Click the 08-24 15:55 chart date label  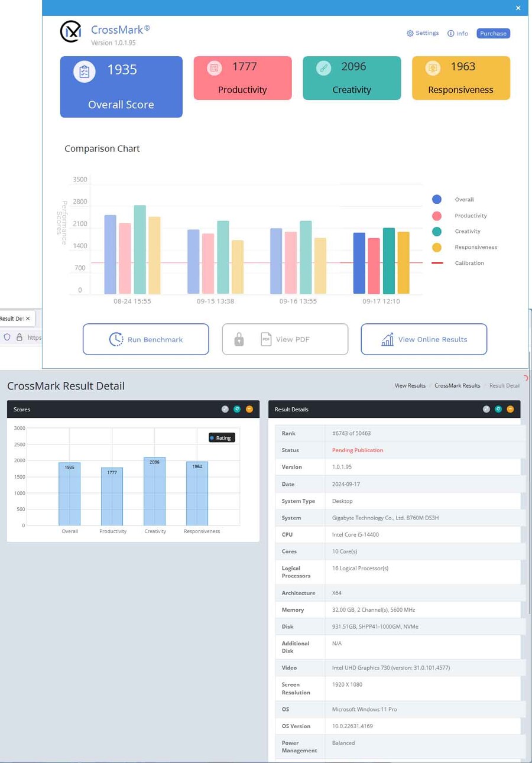point(132,301)
